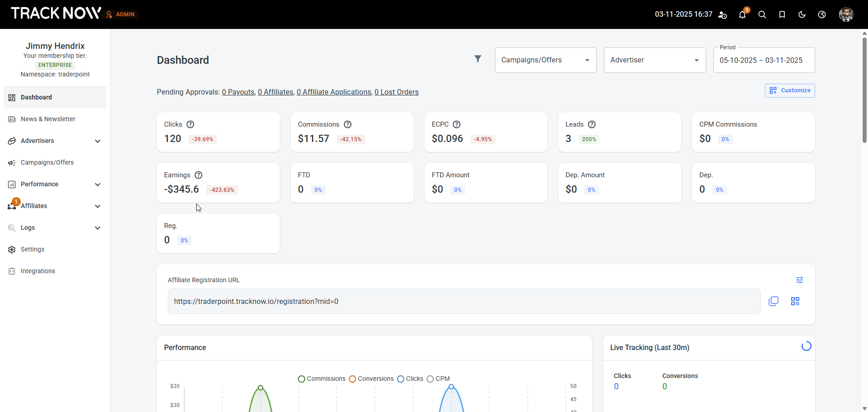Click the Period date range field
This screenshot has height=412, width=868.
point(764,61)
